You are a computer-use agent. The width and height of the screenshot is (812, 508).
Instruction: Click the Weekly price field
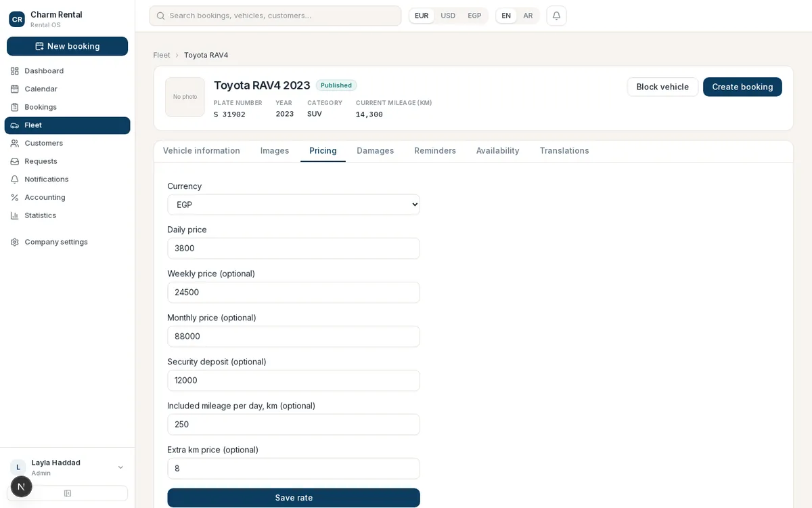click(294, 293)
